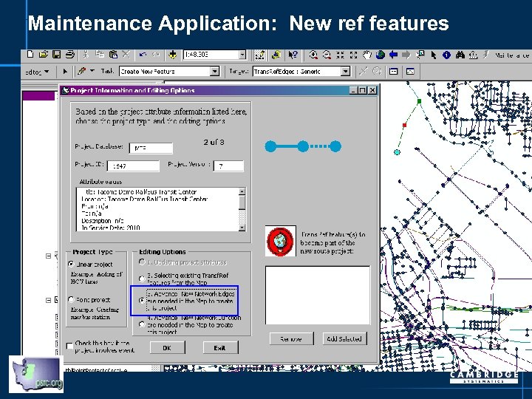Select the Sketch pencil tool
The height and width of the screenshot is (399, 532).
82,71
